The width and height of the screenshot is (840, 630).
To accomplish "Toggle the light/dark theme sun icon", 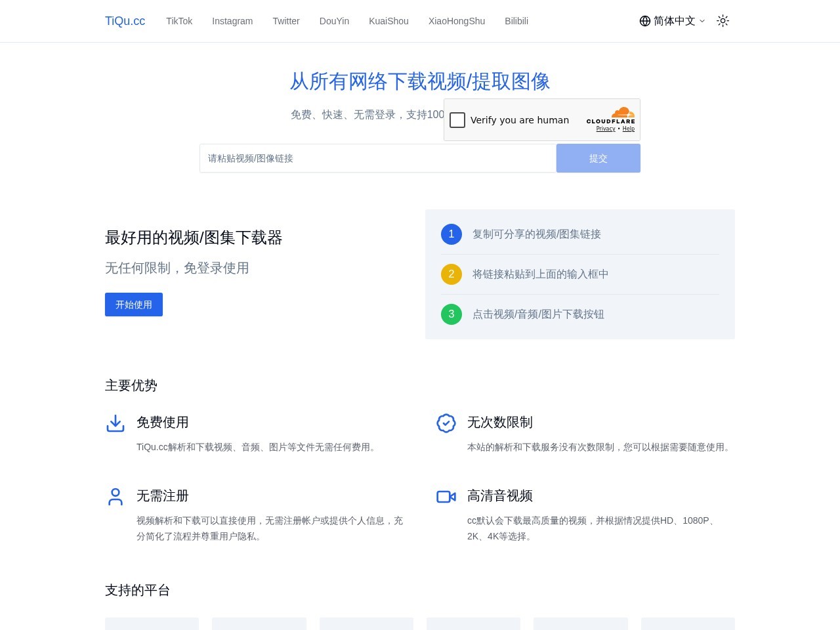I will (x=723, y=21).
